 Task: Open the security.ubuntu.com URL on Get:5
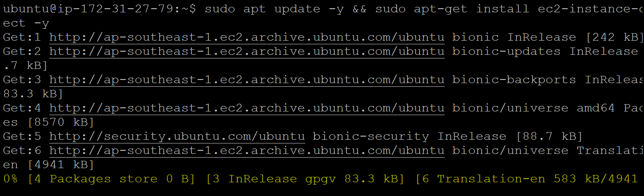click(177, 137)
